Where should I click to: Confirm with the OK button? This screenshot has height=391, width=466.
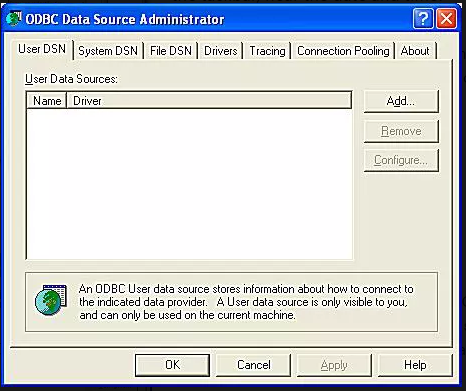pyautogui.click(x=172, y=365)
